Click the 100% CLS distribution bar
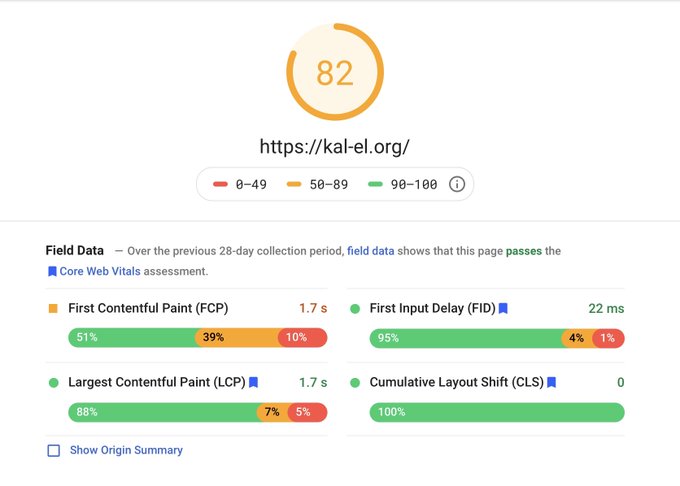 point(497,412)
